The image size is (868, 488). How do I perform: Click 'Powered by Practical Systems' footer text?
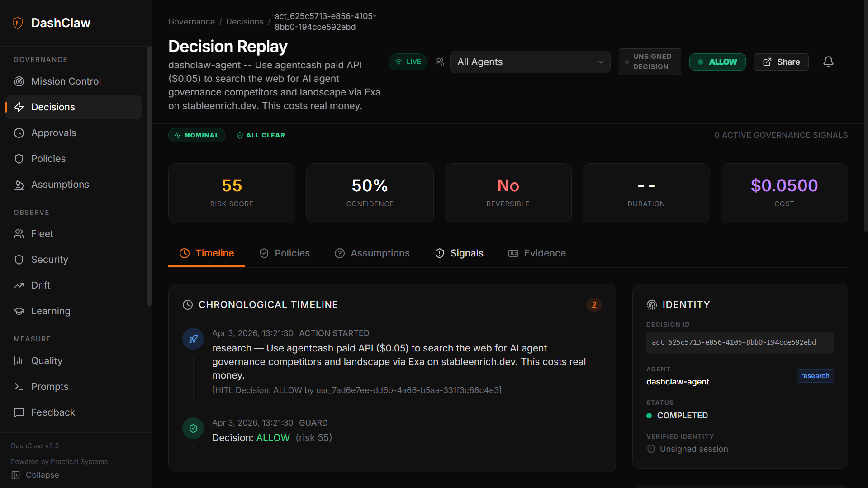tap(59, 462)
